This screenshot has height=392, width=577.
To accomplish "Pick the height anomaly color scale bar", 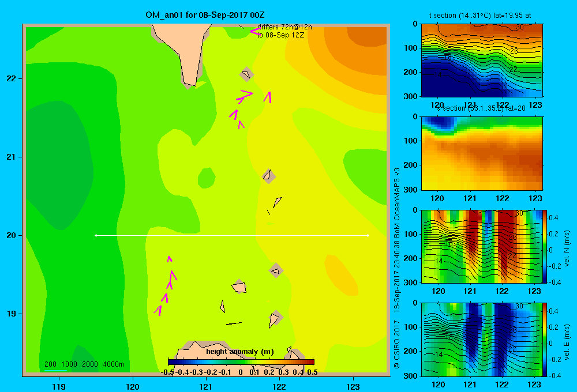I will tap(241, 362).
